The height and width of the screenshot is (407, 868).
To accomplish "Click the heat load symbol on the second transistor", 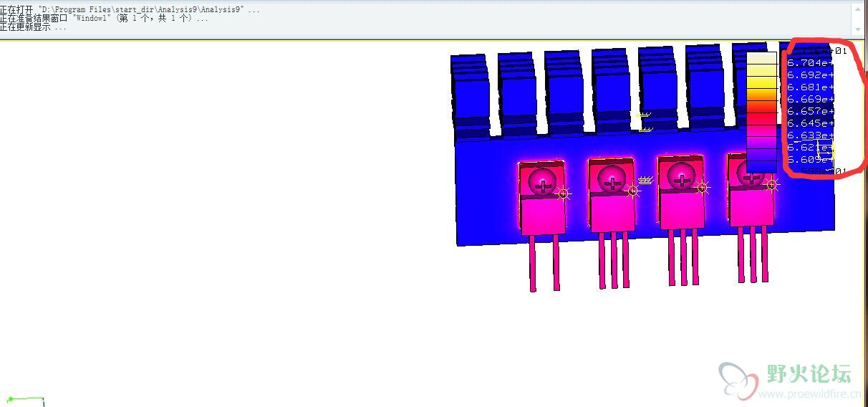I will [632, 191].
